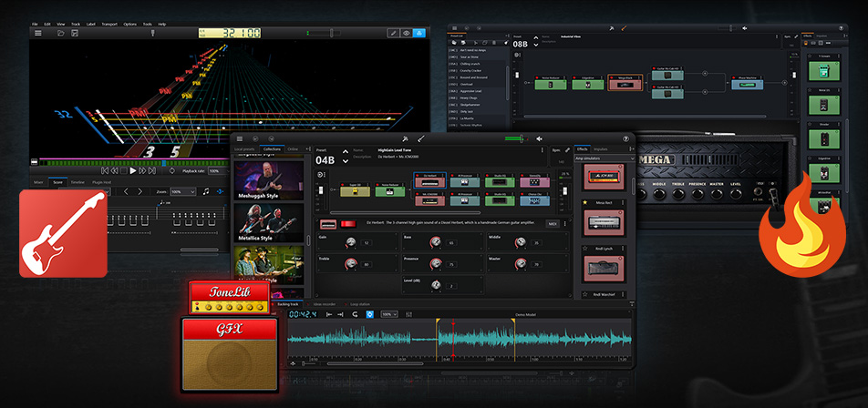Select the T-Scream pedal in rear effects list
Image resolution: width=868 pixels, height=408 pixels.
(823, 71)
